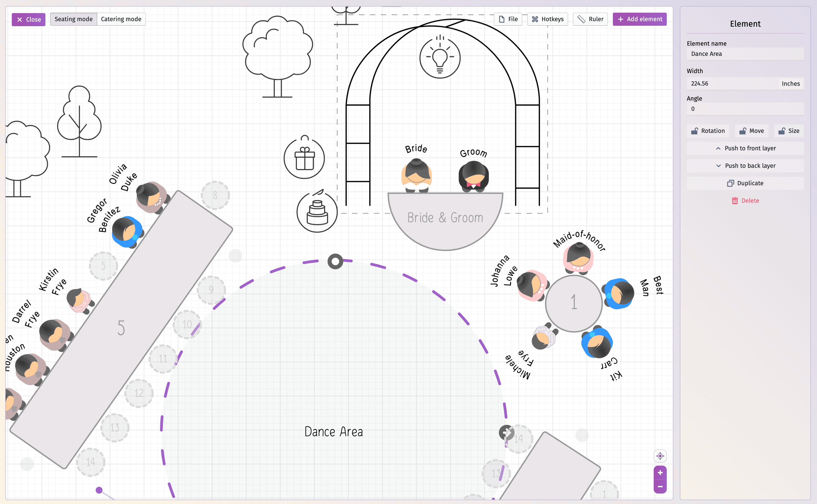Collapse the Push to back layer option

click(718, 166)
